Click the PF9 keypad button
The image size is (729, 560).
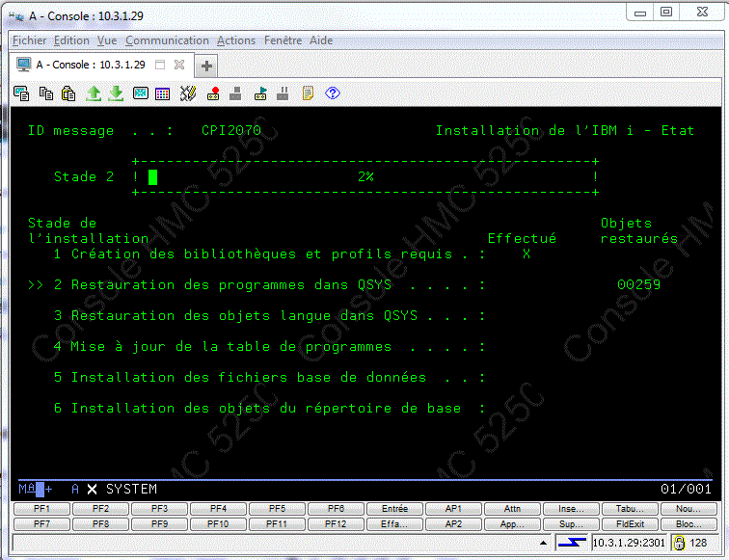coord(159,524)
